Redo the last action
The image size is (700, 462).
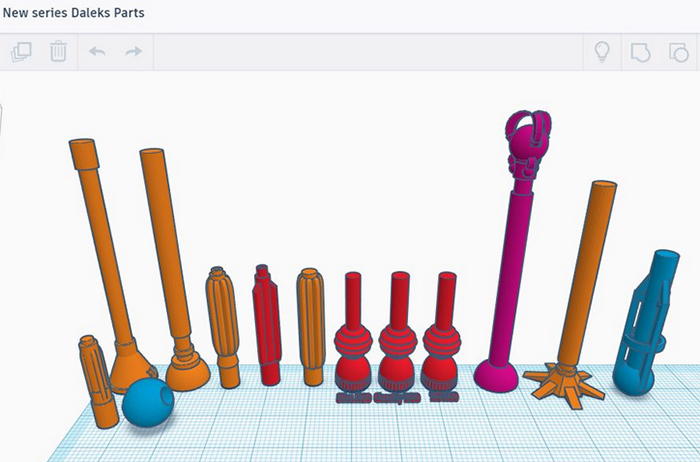pos(133,52)
